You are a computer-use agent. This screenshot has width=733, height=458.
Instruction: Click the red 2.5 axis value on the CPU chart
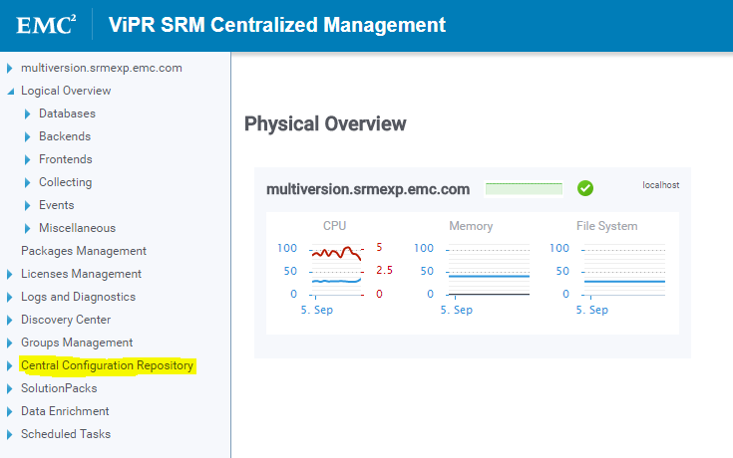(x=385, y=271)
